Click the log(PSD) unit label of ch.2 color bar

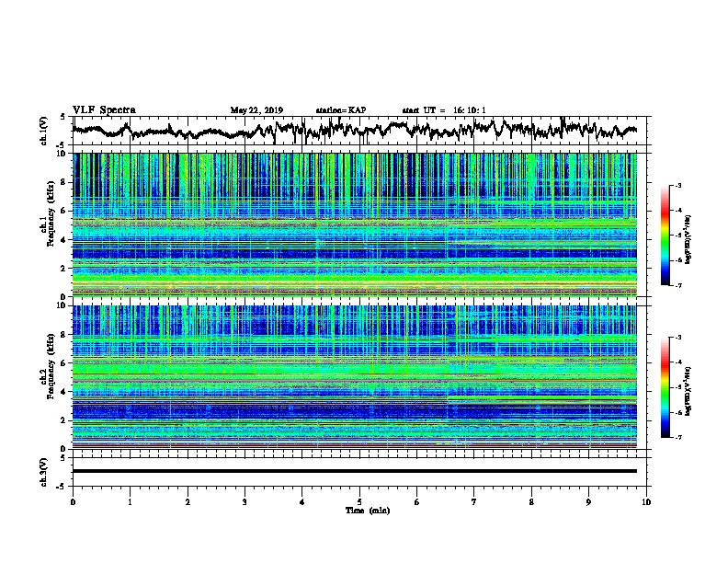tap(688, 391)
